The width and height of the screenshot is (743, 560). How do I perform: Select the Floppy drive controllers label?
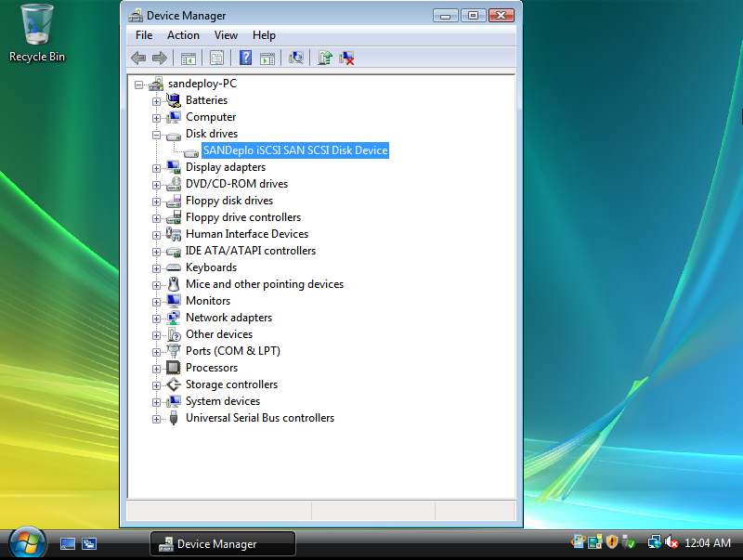click(x=243, y=217)
